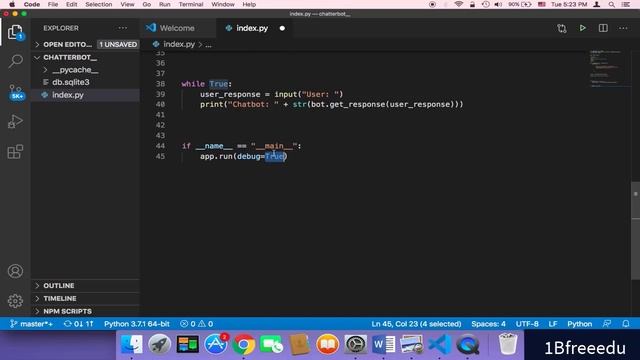
Task: Open Explorer panel ellipsis menu
Action: 122,28
